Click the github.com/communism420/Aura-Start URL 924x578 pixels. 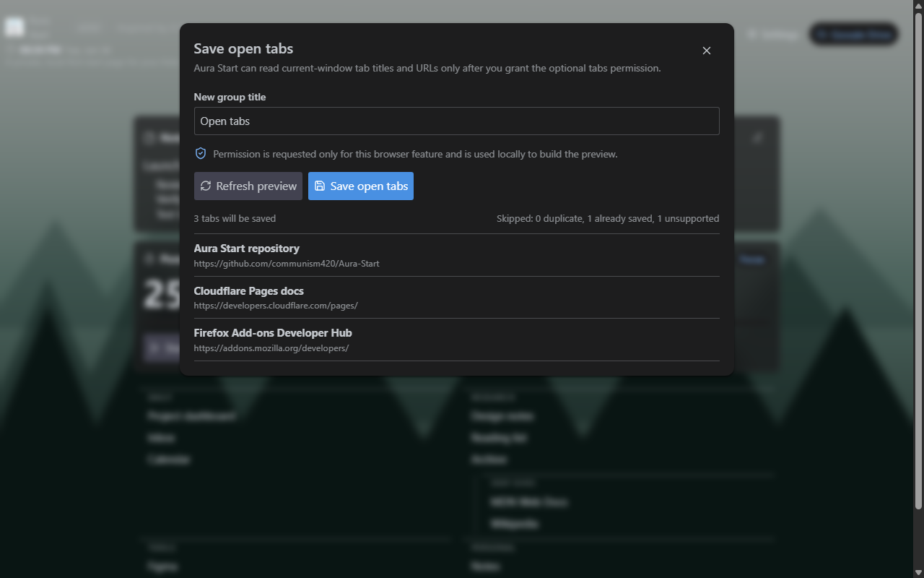point(287,264)
